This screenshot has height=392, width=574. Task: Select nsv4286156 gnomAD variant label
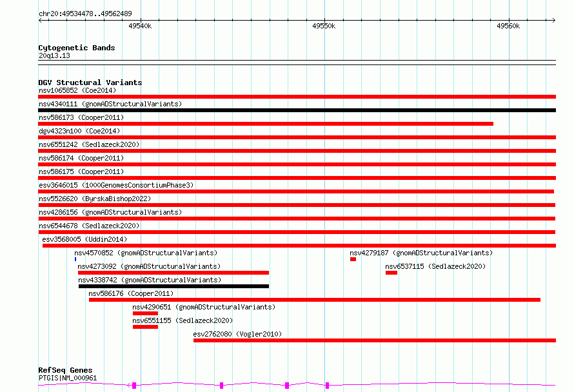coord(110,212)
